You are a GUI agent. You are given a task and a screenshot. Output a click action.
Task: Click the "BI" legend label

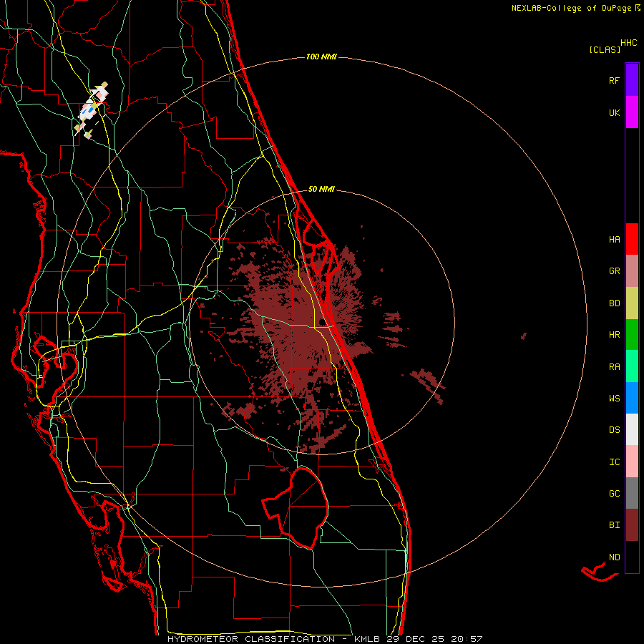pos(614,525)
